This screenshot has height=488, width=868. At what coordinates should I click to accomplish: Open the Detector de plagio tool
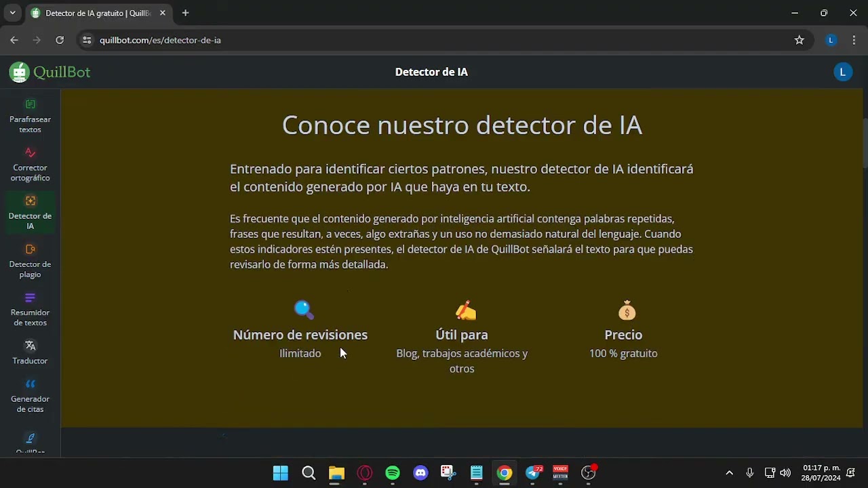(x=30, y=260)
